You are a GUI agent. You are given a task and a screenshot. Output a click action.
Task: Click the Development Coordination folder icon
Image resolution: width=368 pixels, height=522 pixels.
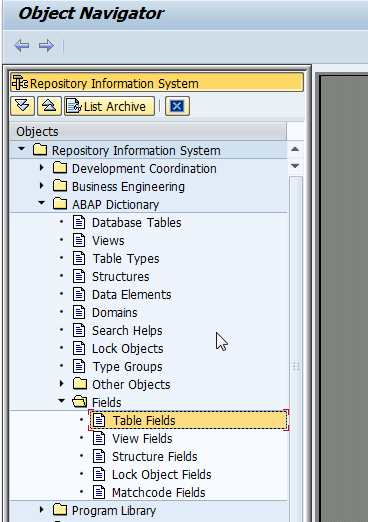coord(60,168)
